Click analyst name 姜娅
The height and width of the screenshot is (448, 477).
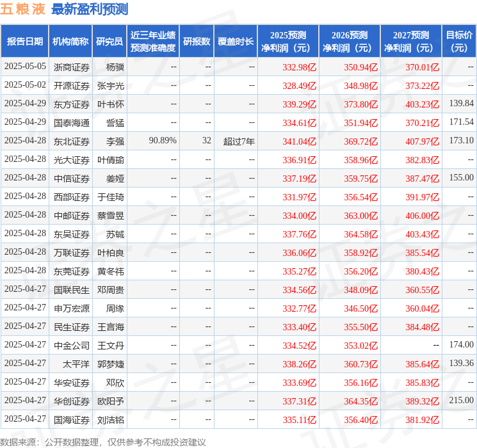pos(115,178)
